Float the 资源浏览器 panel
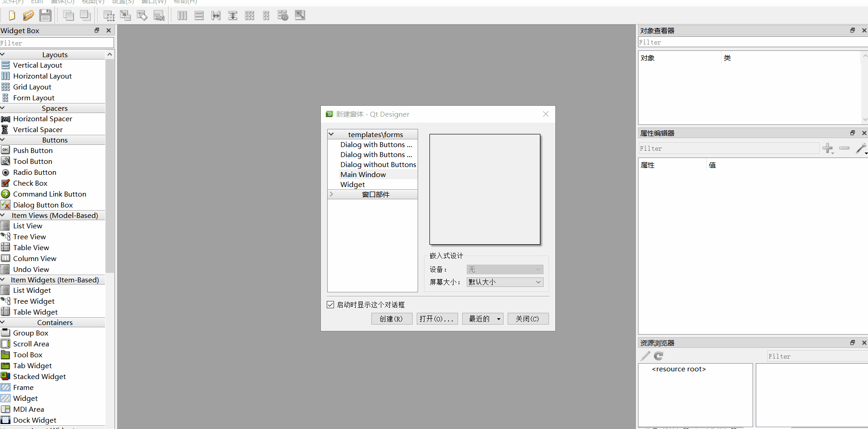This screenshot has width=868, height=429. coord(853,343)
